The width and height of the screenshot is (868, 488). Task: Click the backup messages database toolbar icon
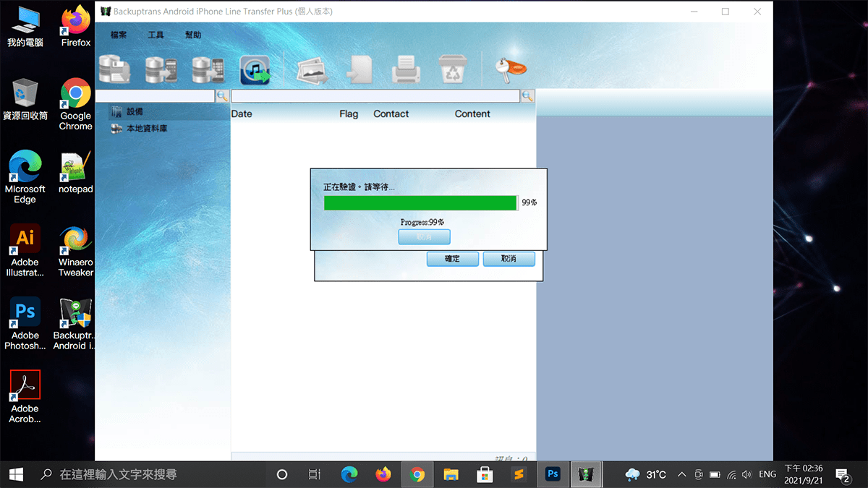click(115, 70)
